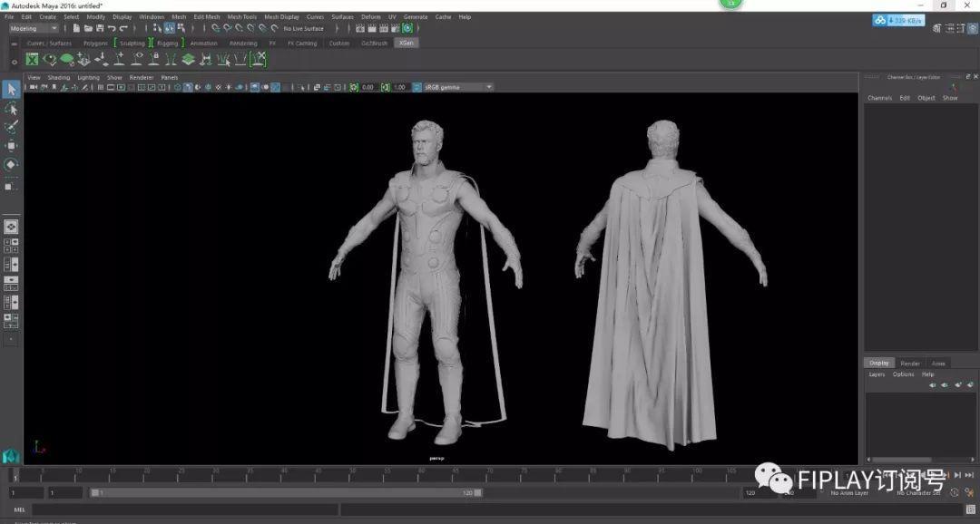Switch to the Sculpting shelf tab
980x524 pixels.
[132, 43]
